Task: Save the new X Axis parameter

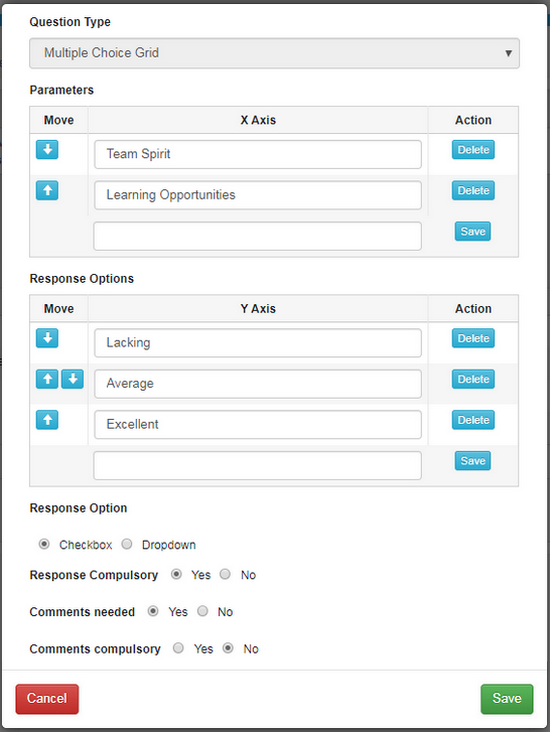Action: tap(472, 232)
